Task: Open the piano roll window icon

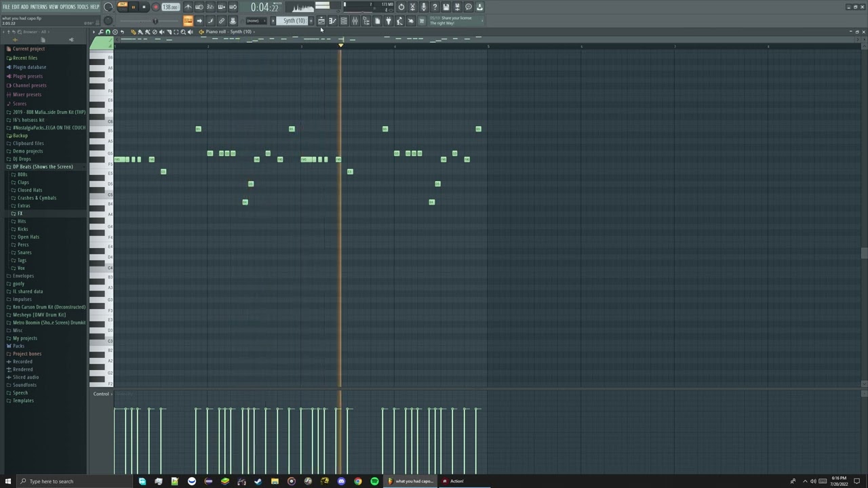Action: click(x=332, y=21)
